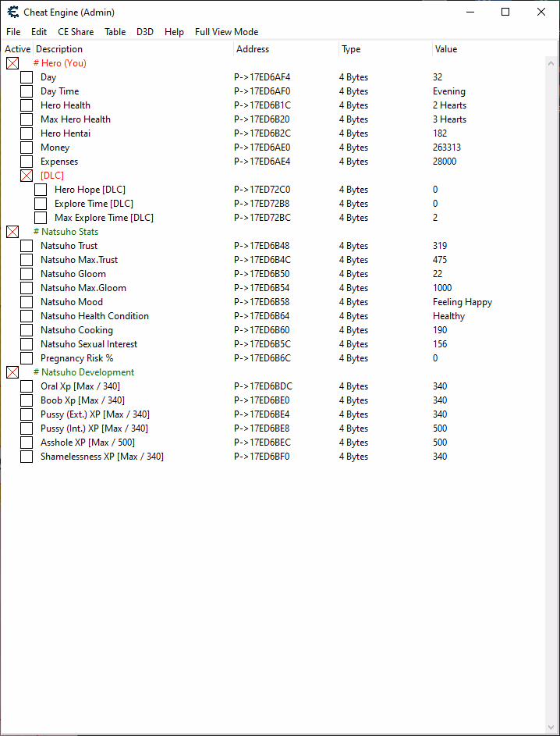This screenshot has width=560, height=736.
Task: Open the CE Share menu
Action: [76, 32]
